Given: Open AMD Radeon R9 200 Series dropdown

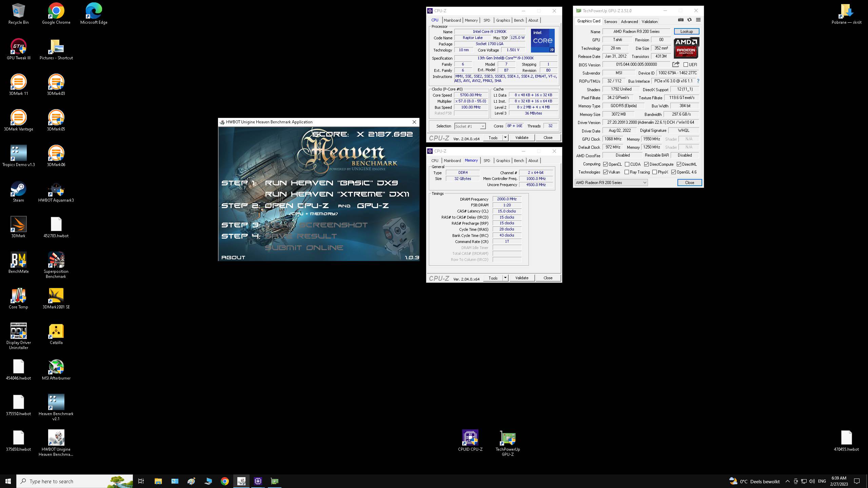Looking at the screenshot, I should [611, 183].
